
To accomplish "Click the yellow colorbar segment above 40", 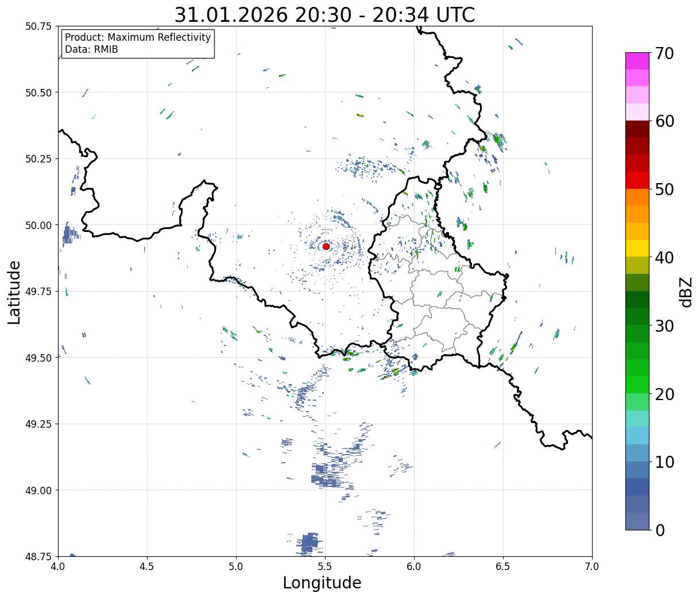I will point(637,249).
